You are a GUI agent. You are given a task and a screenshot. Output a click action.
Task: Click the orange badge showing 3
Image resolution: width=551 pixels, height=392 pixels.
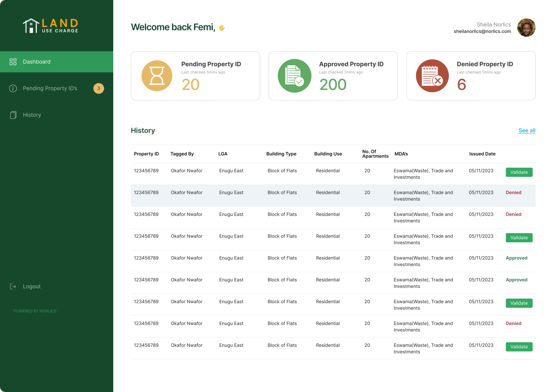pos(99,89)
